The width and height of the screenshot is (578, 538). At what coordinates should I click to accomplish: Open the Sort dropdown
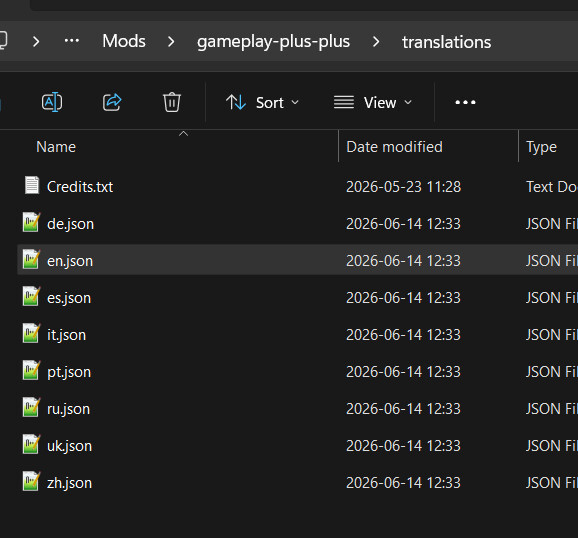point(262,103)
